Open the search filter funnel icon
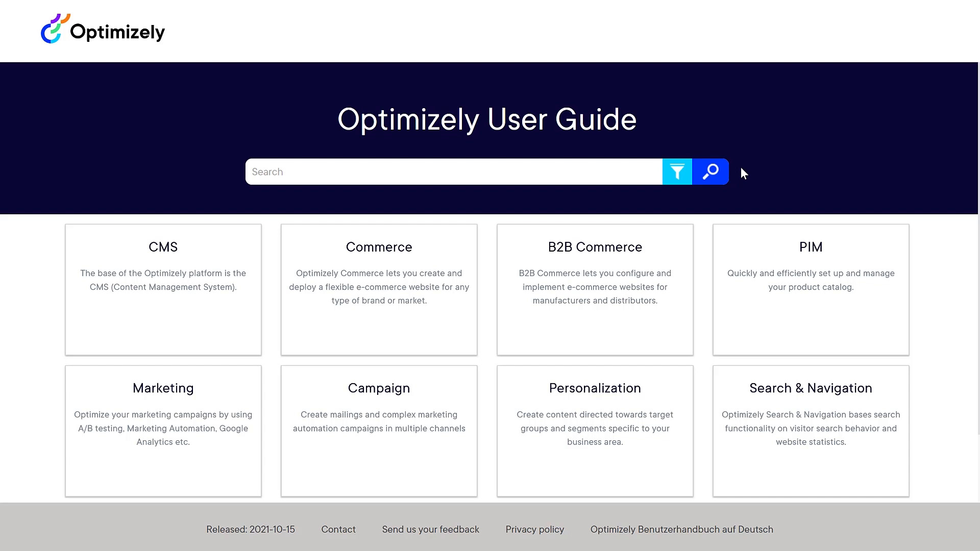Image resolution: width=980 pixels, height=551 pixels. (677, 172)
